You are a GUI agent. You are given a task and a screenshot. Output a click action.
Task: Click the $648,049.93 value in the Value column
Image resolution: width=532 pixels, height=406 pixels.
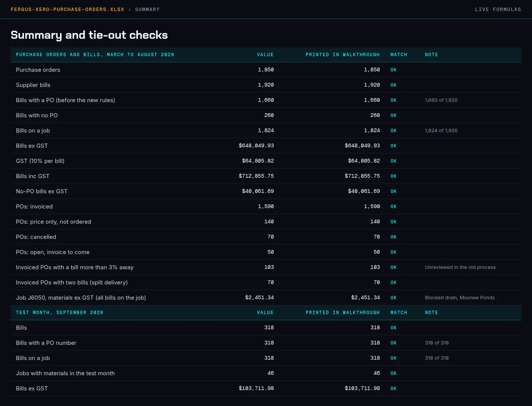pos(256,146)
